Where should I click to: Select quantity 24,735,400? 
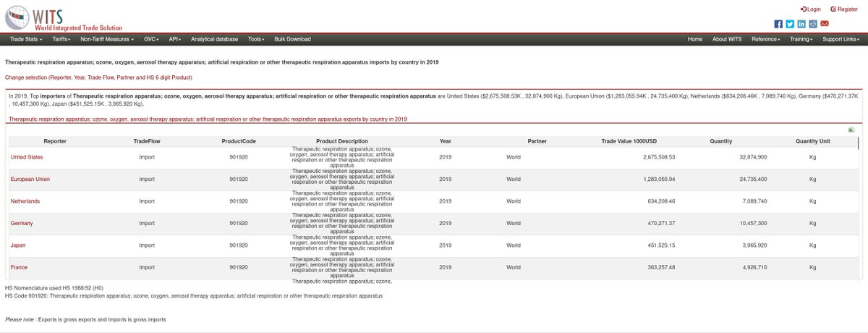(x=753, y=179)
